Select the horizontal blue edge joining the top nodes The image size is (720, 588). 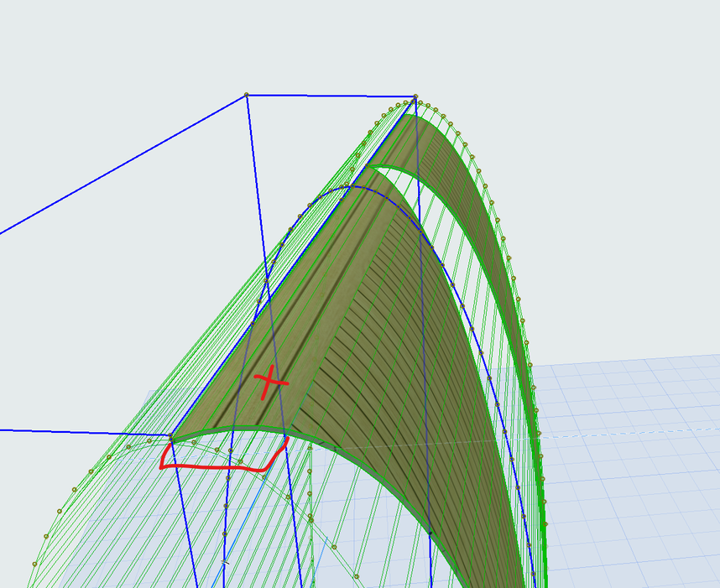(x=331, y=96)
